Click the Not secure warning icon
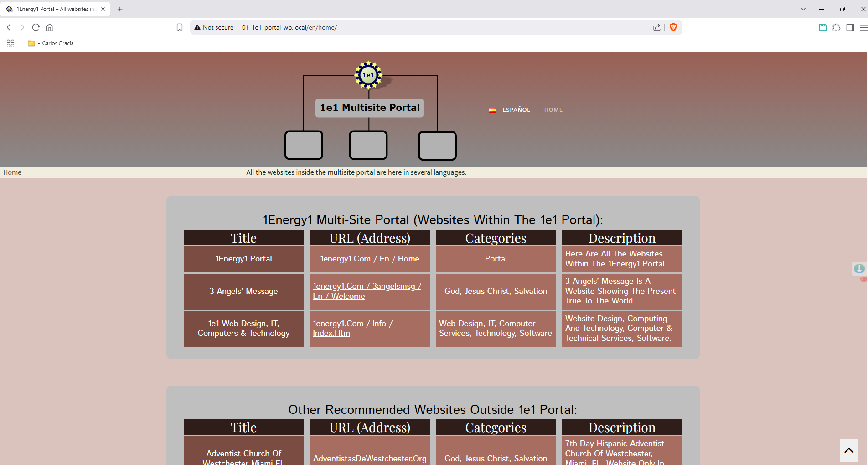868x465 pixels. pyautogui.click(x=197, y=27)
